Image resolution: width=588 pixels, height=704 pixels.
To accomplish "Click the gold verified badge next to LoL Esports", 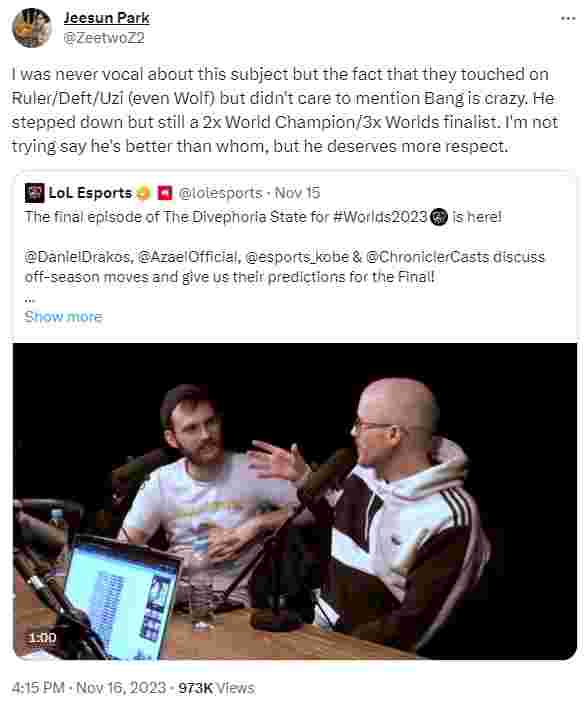I will point(143,193).
